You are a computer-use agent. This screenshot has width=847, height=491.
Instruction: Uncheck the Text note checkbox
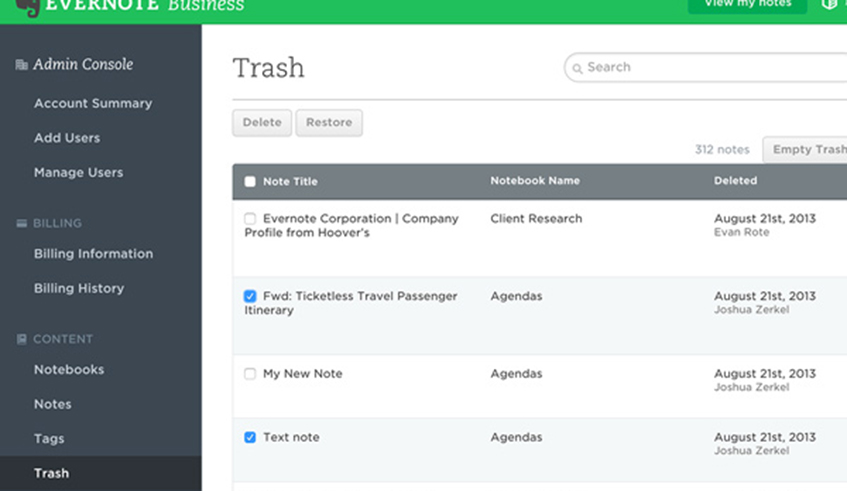click(250, 438)
